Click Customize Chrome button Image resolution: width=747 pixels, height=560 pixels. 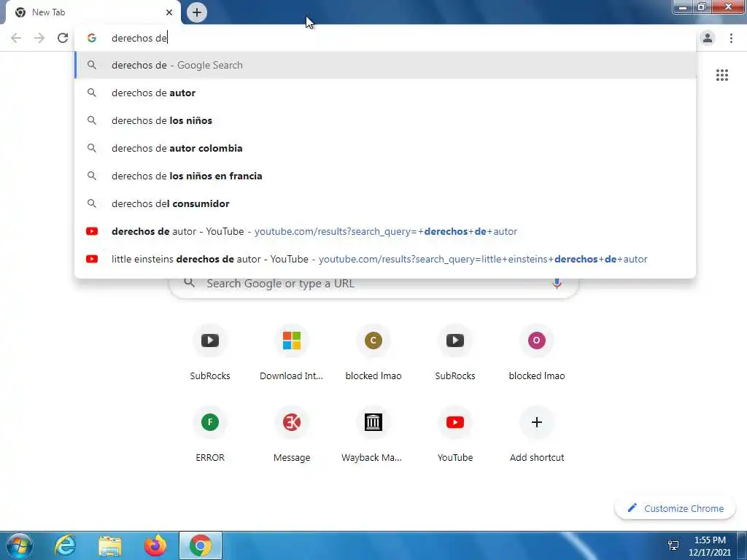[675, 508]
